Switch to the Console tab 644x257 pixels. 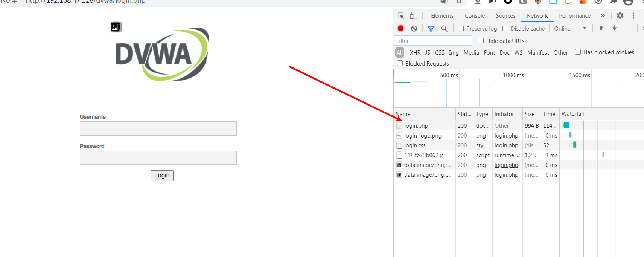[475, 15]
